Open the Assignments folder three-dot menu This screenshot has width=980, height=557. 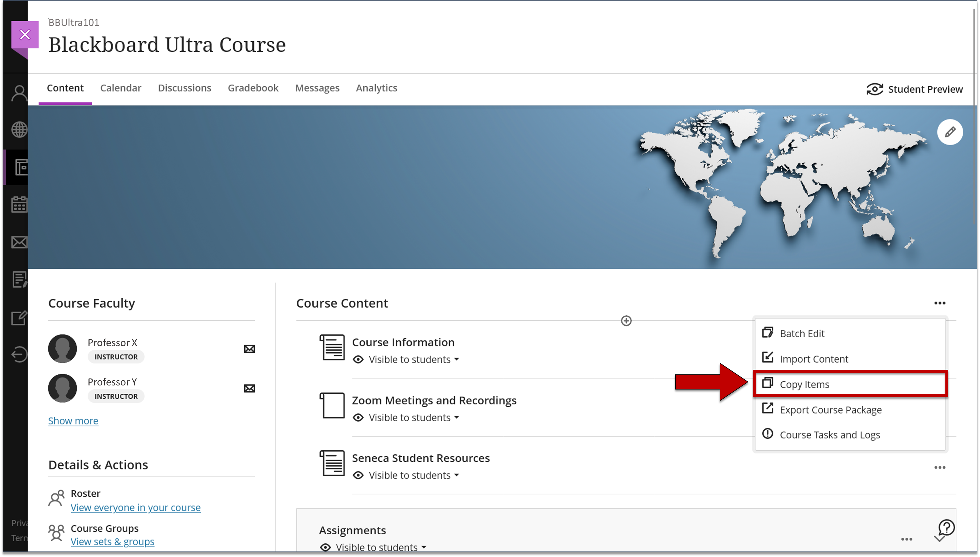click(906, 539)
